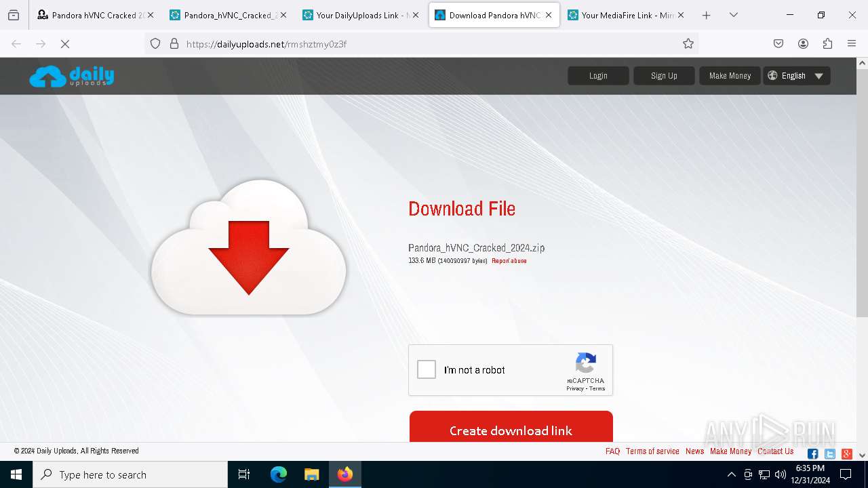Stop loading the page
868x488 pixels.
click(65, 43)
